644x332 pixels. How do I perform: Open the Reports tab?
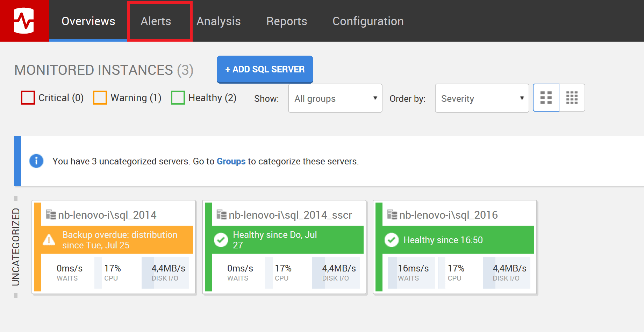tap(287, 21)
